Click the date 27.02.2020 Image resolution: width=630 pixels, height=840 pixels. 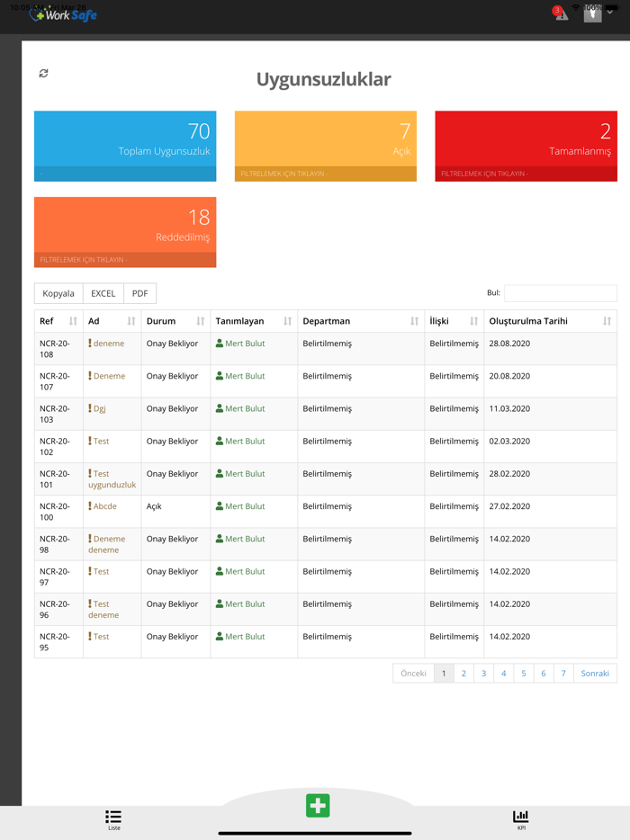pyautogui.click(x=509, y=506)
